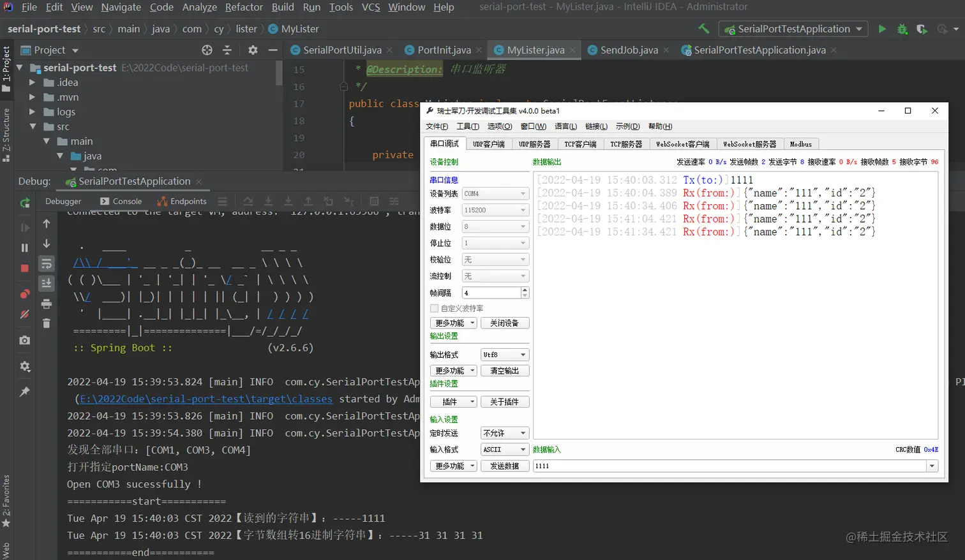Switch to the SendJob.java editor tab
This screenshot has width=965, height=560.
(x=629, y=50)
